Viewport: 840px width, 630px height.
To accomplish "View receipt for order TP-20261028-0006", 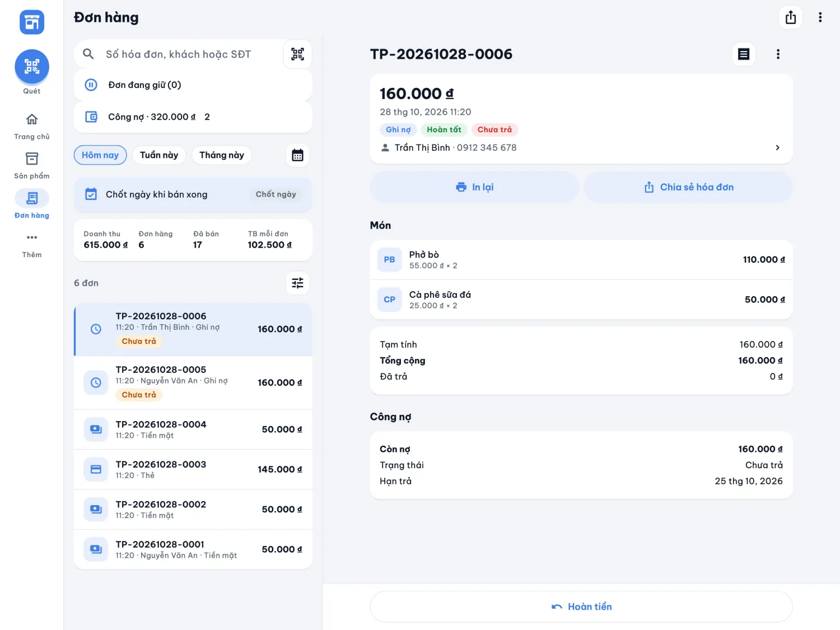I will [x=744, y=54].
